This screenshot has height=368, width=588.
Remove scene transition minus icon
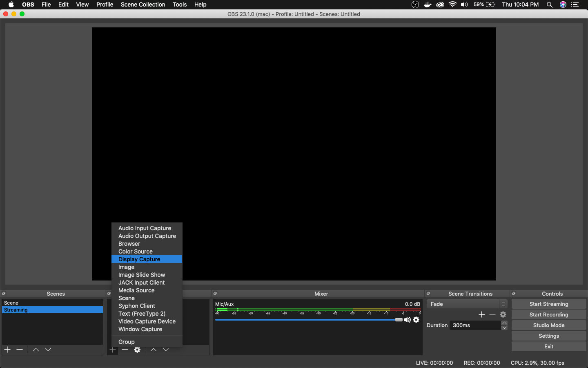coord(492,314)
